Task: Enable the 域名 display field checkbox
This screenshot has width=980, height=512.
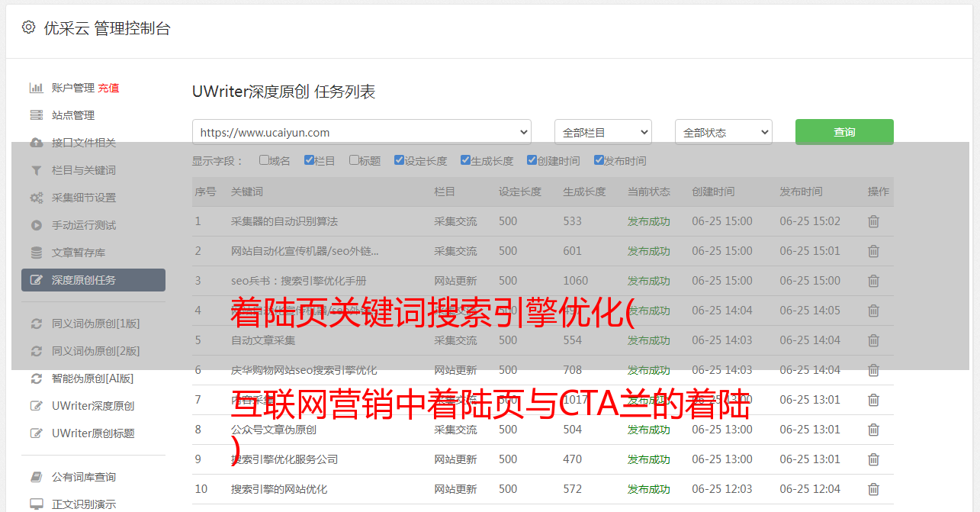Action: pyautogui.click(x=264, y=160)
